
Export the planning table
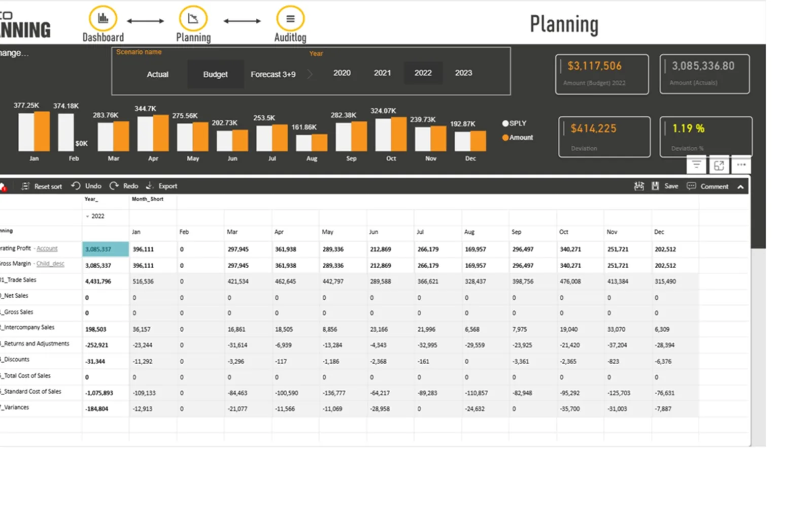[x=161, y=186]
